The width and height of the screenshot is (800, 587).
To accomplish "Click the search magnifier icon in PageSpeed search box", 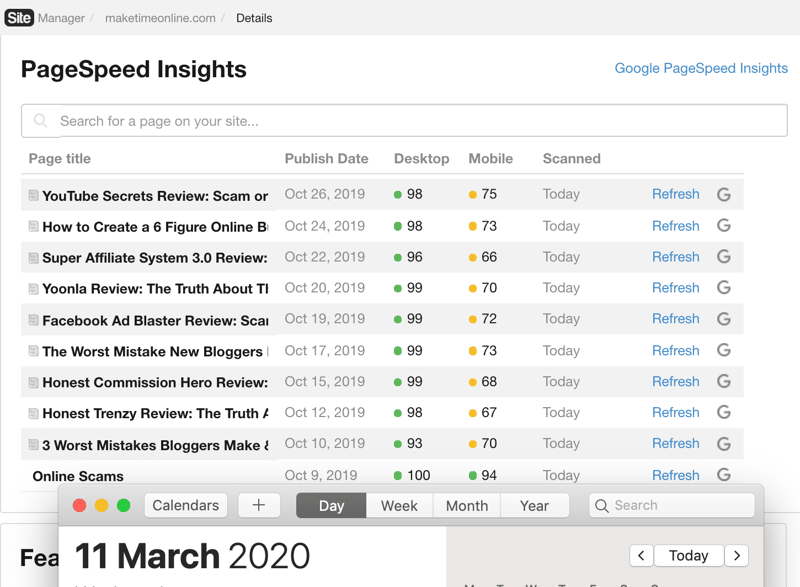I will coord(40,121).
